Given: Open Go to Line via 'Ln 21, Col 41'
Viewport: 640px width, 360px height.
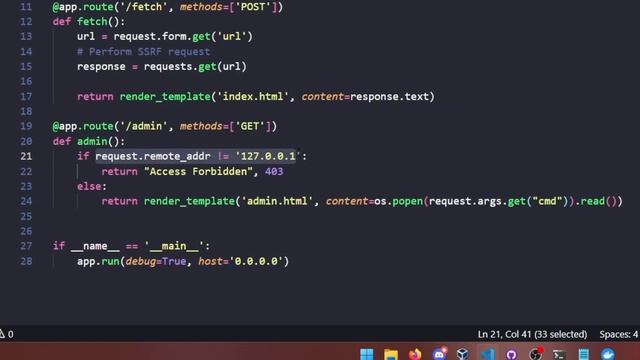Looking at the screenshot, I should click(x=532, y=334).
